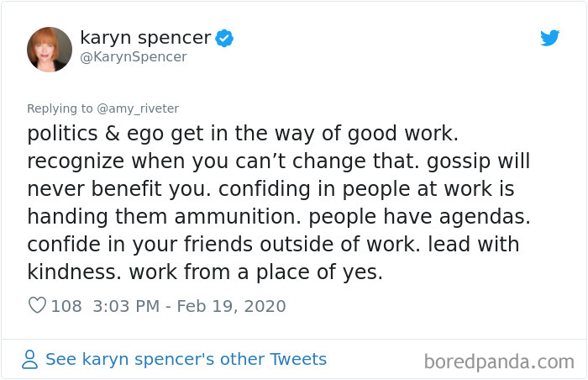Open the @amy_riveter profile link
The height and width of the screenshot is (380, 588).
pos(143,108)
